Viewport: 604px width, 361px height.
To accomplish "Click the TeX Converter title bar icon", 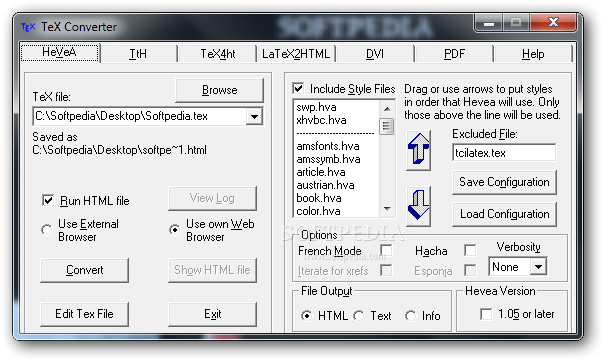I will click(x=28, y=27).
